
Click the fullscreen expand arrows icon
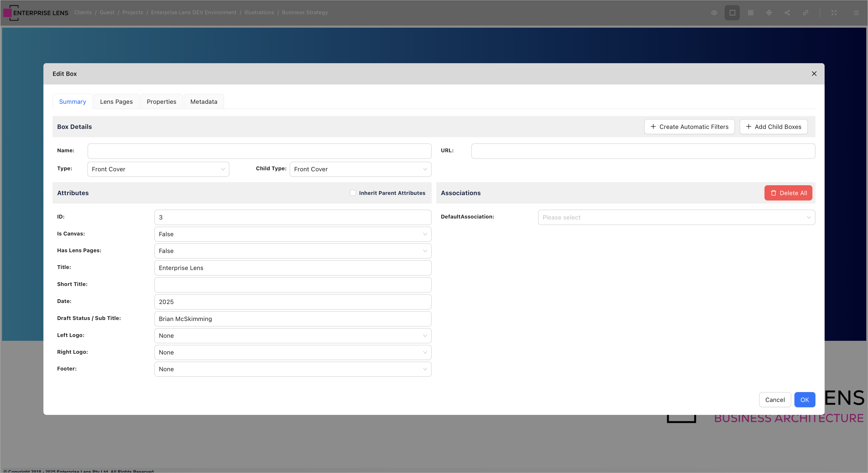(834, 13)
